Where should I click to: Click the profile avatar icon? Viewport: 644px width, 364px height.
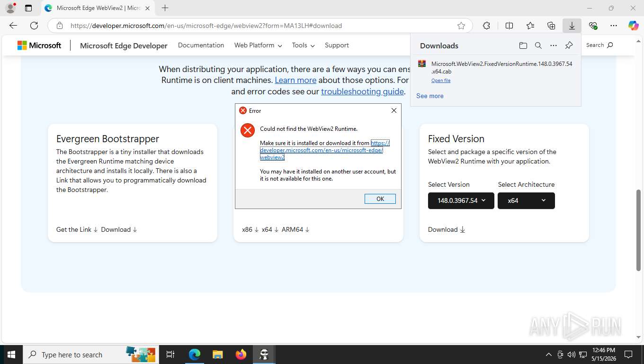(10, 8)
